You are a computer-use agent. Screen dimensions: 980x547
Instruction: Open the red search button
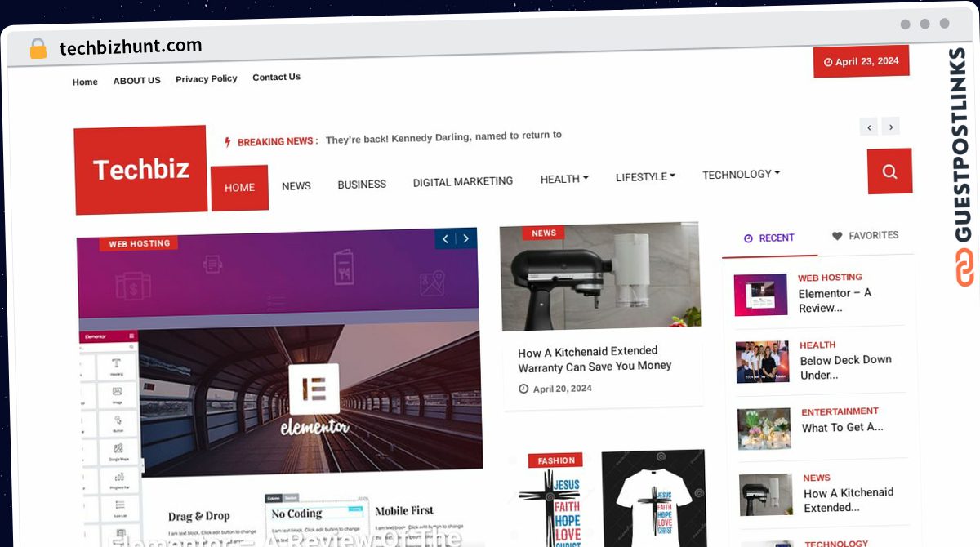(x=889, y=171)
